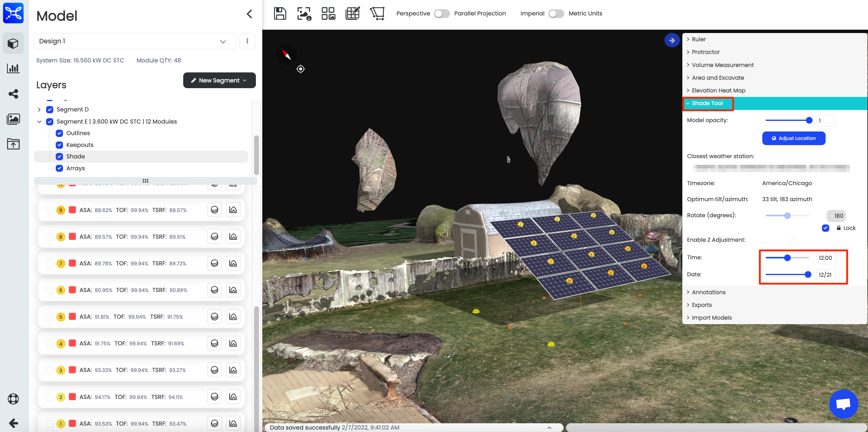Adjust the Date slider handle
The width and height of the screenshot is (868, 432).
point(808,274)
